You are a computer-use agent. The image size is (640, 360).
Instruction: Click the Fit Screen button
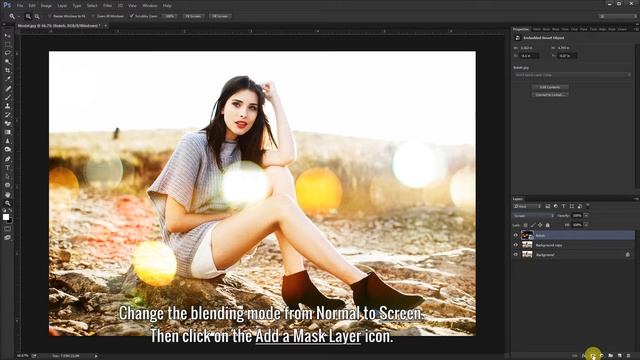(x=193, y=16)
